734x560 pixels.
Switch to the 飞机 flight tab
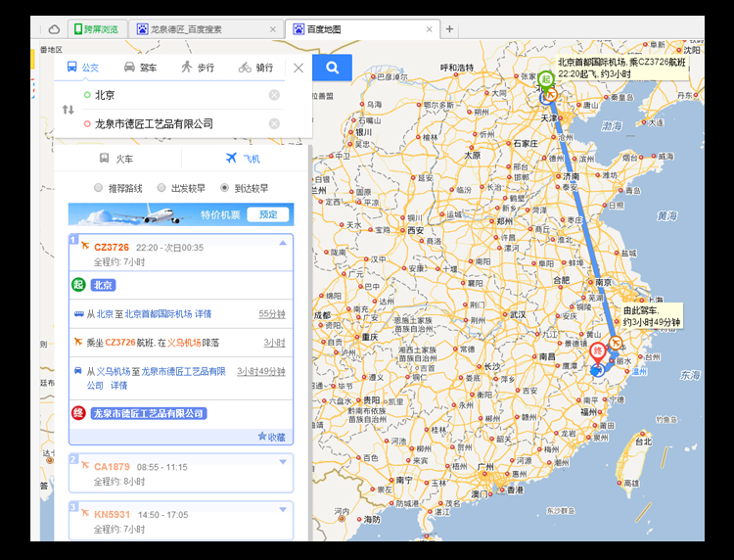click(243, 159)
